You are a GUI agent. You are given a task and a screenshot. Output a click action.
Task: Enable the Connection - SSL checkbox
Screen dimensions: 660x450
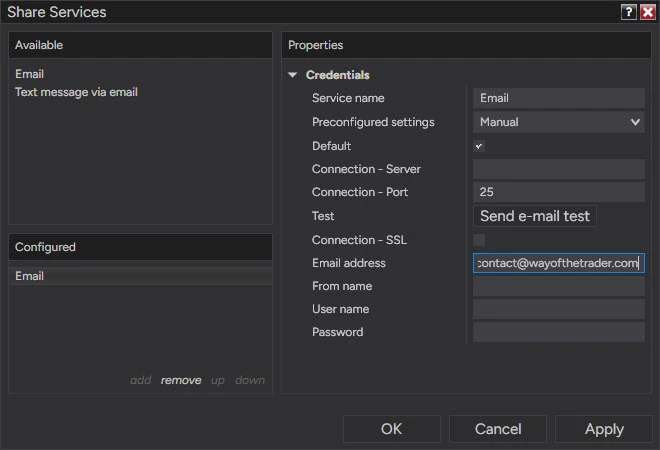click(479, 240)
